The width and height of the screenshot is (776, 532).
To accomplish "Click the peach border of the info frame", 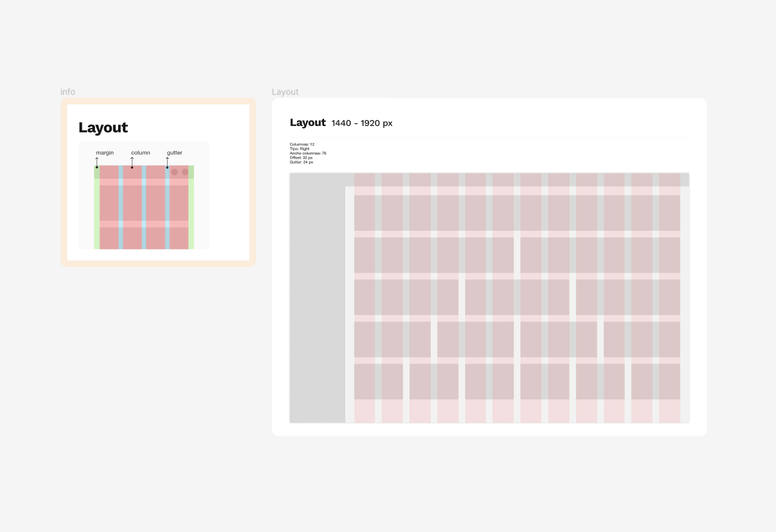I will (64, 182).
